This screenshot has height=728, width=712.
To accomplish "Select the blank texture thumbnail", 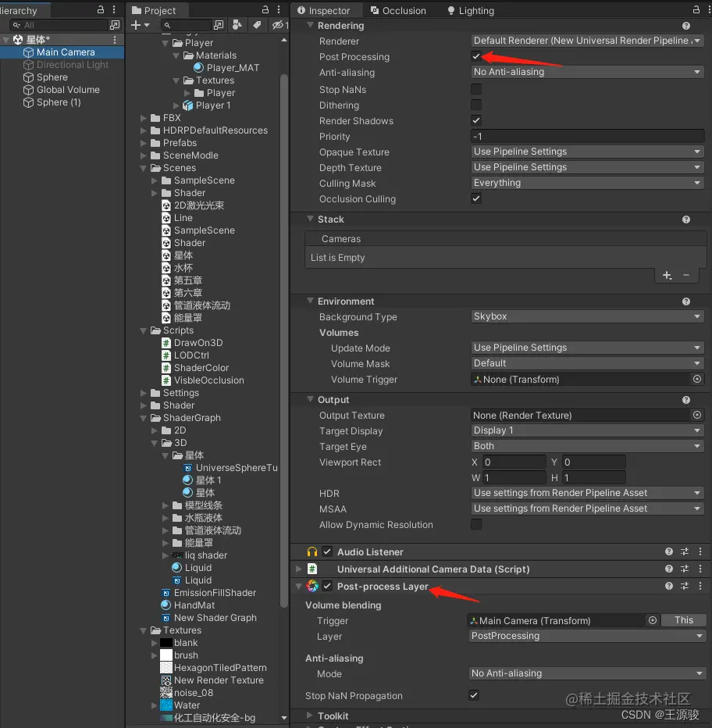I will (166, 643).
